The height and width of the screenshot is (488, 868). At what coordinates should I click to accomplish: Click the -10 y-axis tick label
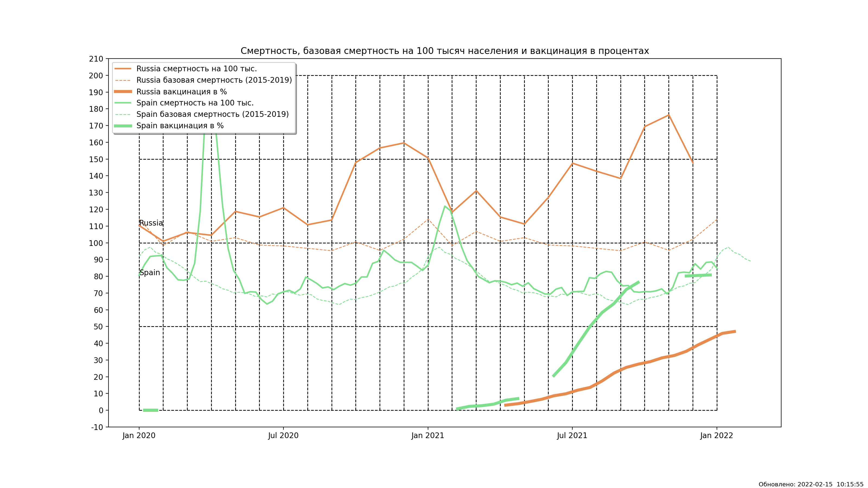(x=97, y=427)
